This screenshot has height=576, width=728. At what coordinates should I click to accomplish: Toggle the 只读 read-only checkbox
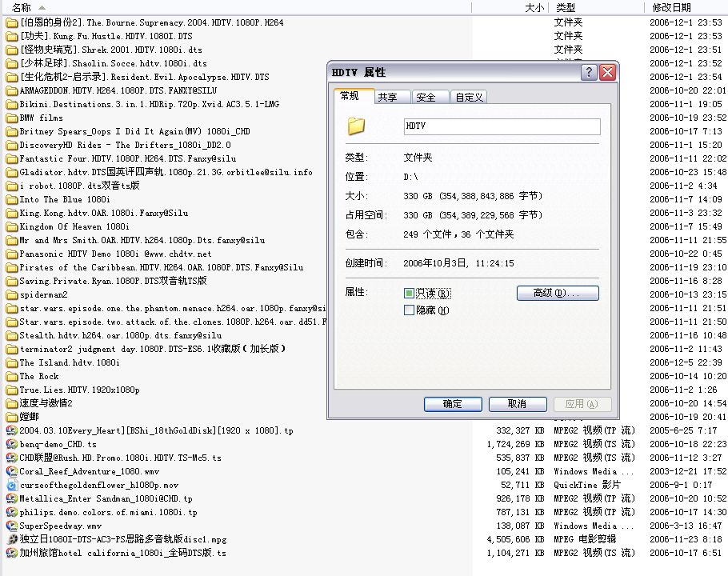[x=410, y=294]
